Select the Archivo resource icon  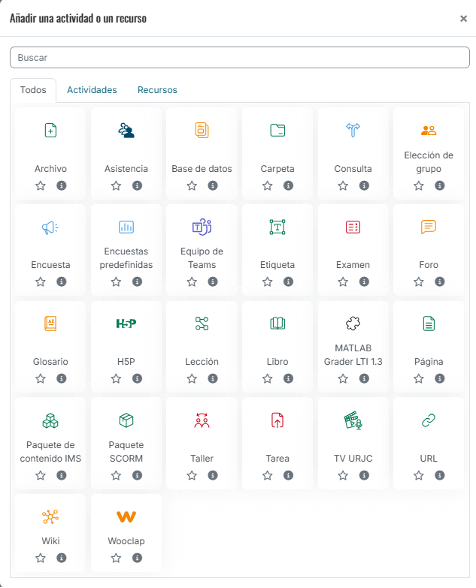pos(51,130)
